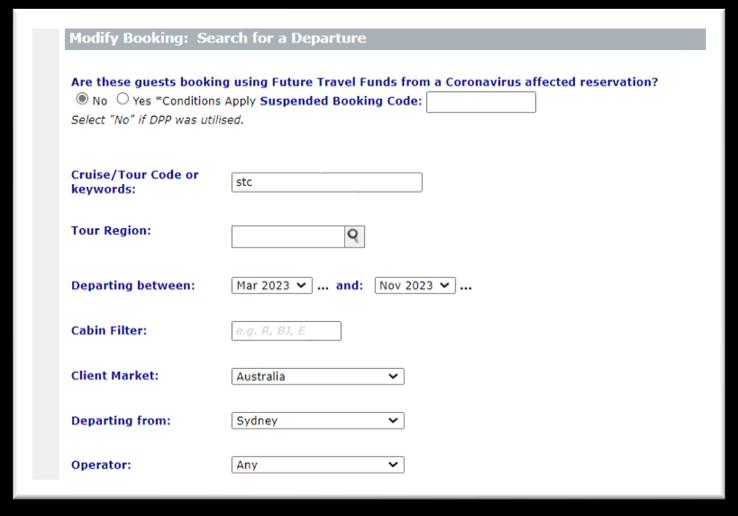Click the Future Travel Funds question text
The image size is (738, 516).
364,82
